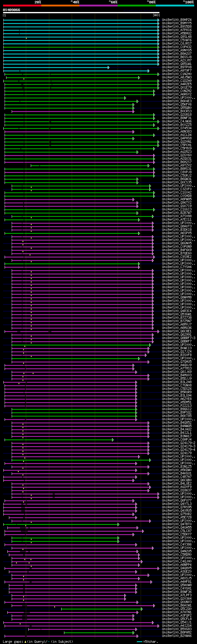Select the UniRef100_B8PHM2 label
The image size is (197, 644).
coord(177,632)
